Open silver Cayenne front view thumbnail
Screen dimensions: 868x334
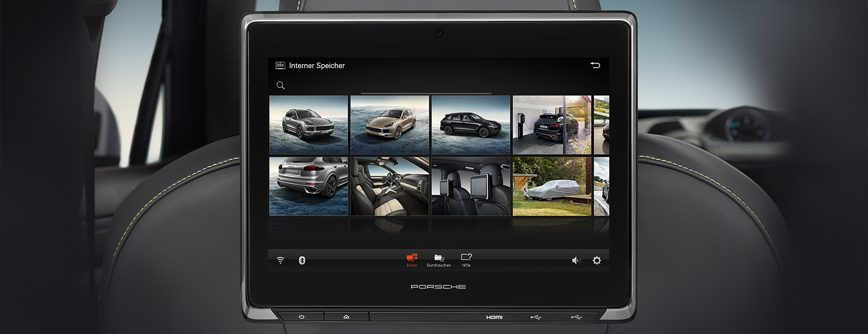pyautogui.click(x=309, y=125)
